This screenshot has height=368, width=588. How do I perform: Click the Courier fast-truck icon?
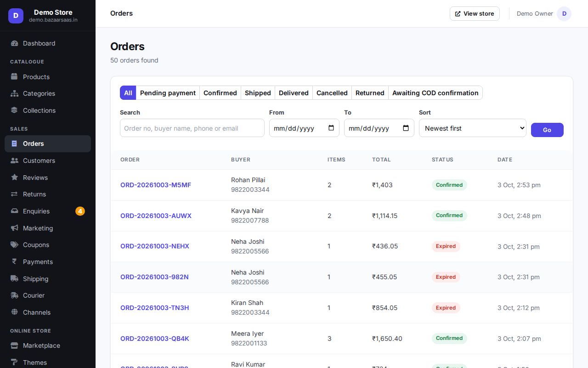14,295
